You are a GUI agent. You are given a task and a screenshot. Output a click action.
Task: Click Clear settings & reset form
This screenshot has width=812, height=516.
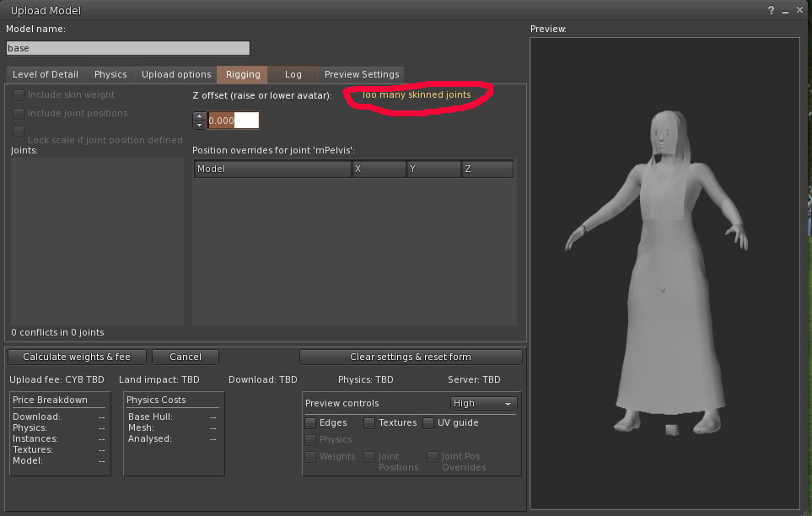pyautogui.click(x=411, y=357)
